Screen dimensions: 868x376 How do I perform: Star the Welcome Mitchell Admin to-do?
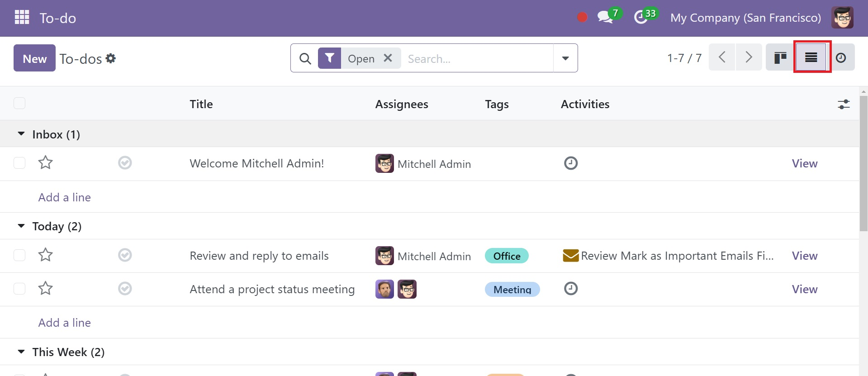[45, 162]
